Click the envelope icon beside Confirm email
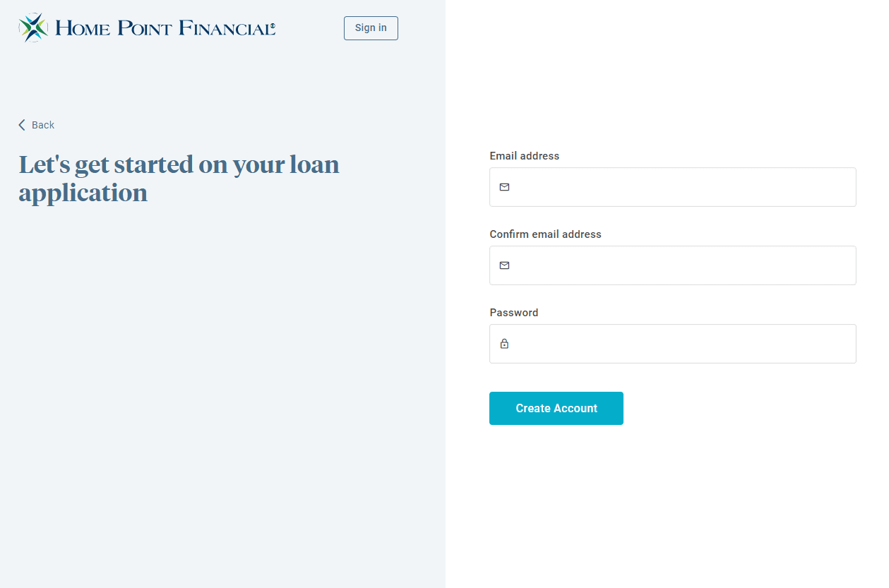 [504, 265]
